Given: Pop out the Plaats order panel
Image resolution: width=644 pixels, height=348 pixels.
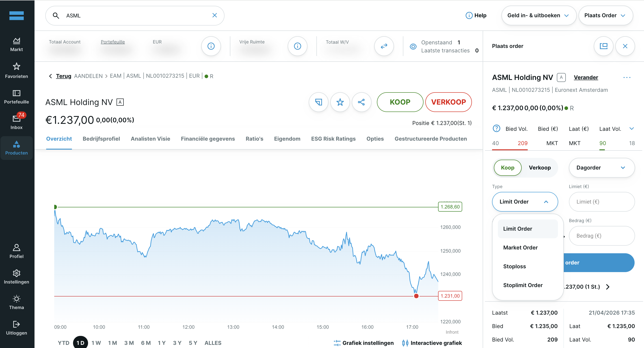Looking at the screenshot, I should 603,46.
